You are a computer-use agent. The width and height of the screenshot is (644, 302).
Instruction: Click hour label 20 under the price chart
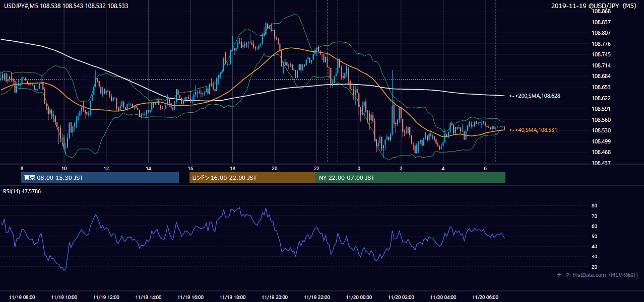point(275,168)
